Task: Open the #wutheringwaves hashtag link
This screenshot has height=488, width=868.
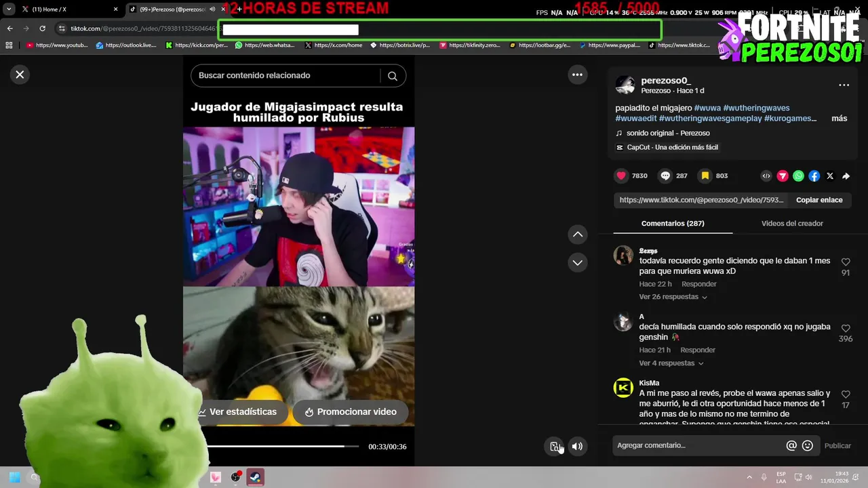Action: point(756,108)
